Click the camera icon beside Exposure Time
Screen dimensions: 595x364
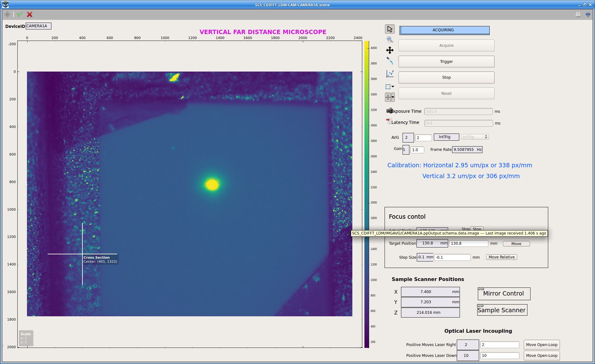click(390, 111)
